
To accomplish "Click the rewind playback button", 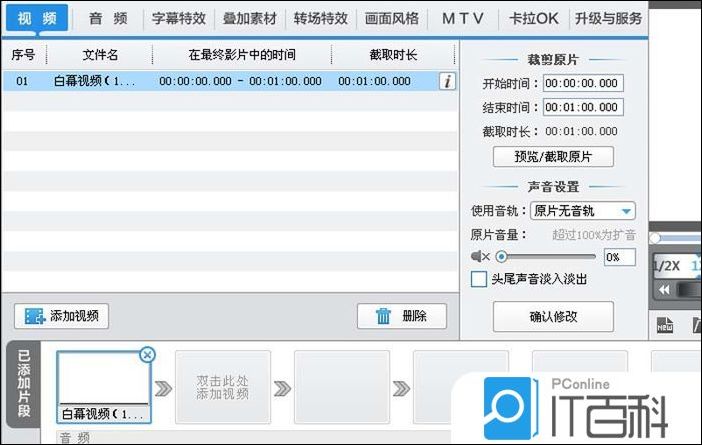I will pyautogui.click(x=664, y=290).
